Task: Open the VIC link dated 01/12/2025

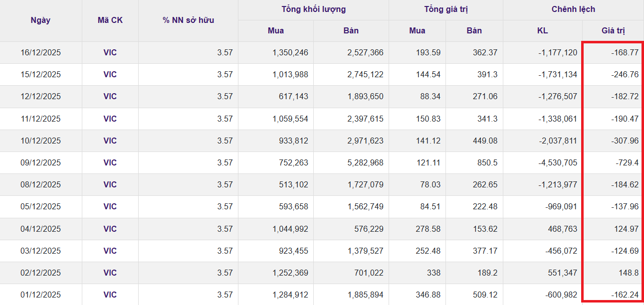Action: [110, 295]
